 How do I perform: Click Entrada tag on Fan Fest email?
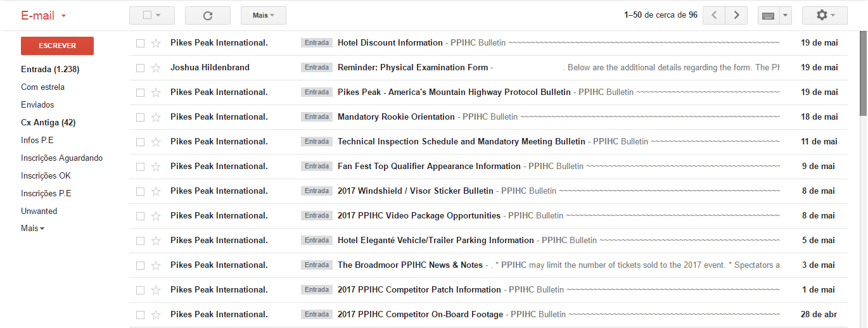pos(317,167)
